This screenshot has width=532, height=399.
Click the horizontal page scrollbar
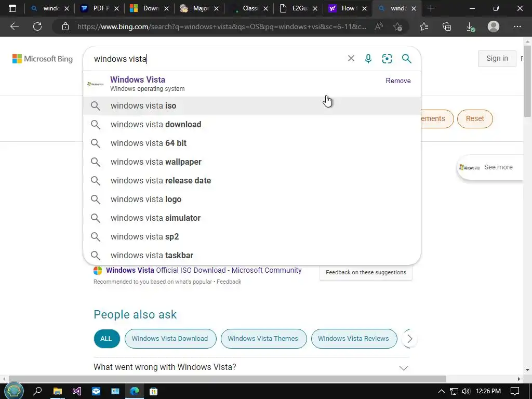point(228,379)
